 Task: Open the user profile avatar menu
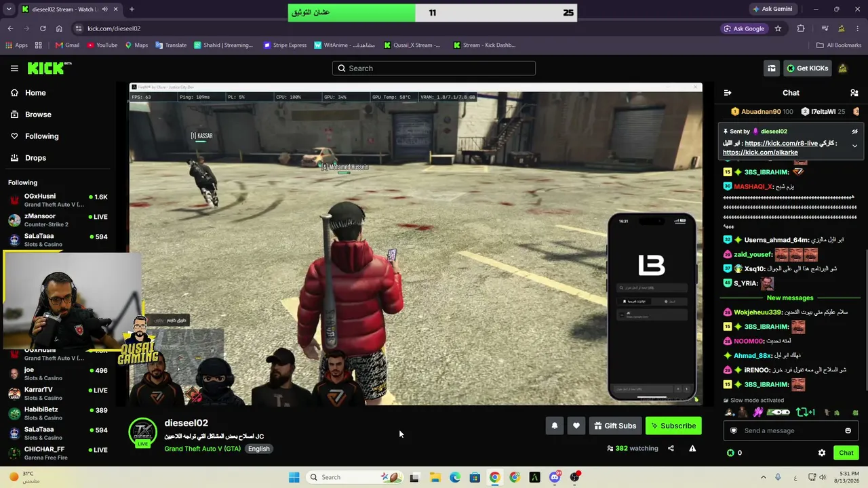[843, 68]
